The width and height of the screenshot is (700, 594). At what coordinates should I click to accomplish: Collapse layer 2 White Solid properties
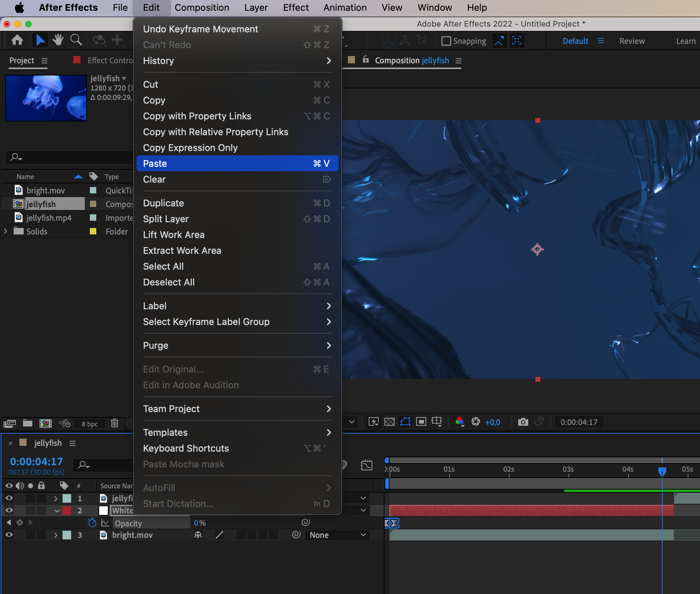[56, 511]
